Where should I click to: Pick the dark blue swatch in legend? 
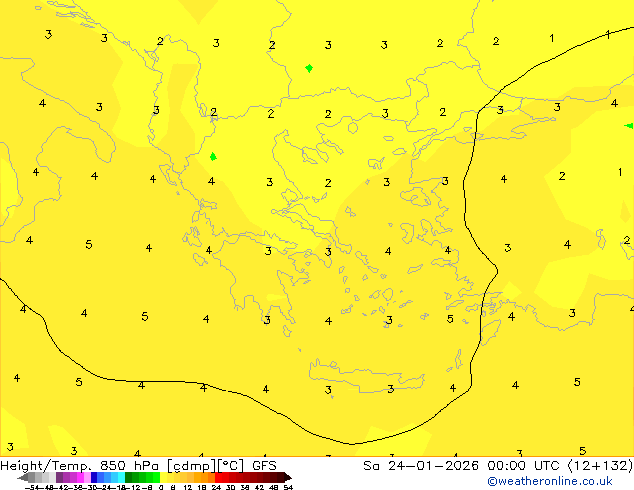94,477
